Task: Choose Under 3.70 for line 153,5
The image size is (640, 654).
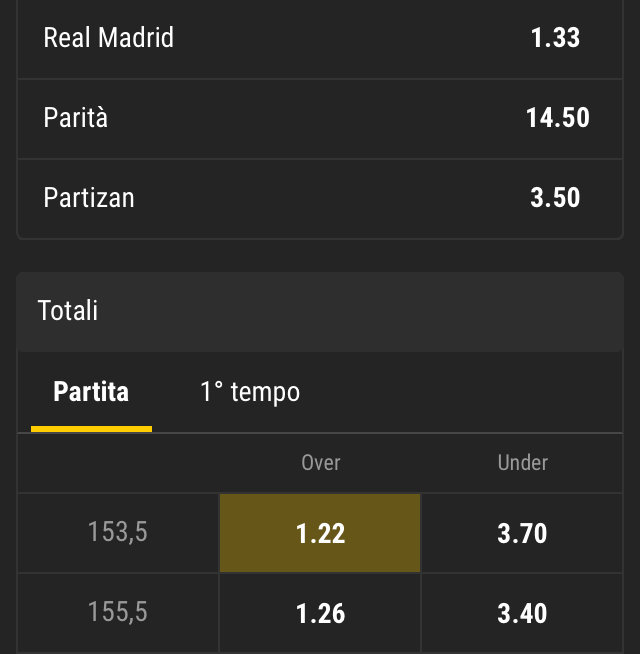Action: pos(522,533)
